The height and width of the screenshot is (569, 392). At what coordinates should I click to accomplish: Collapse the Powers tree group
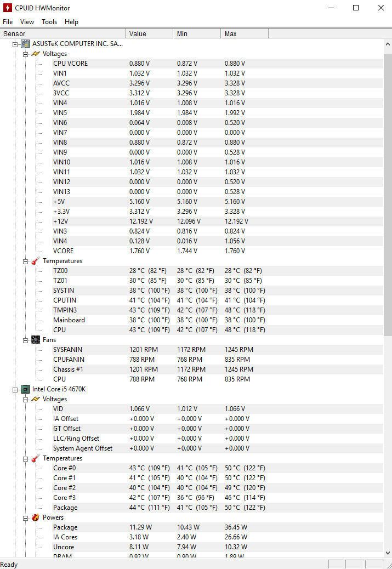click(x=25, y=518)
